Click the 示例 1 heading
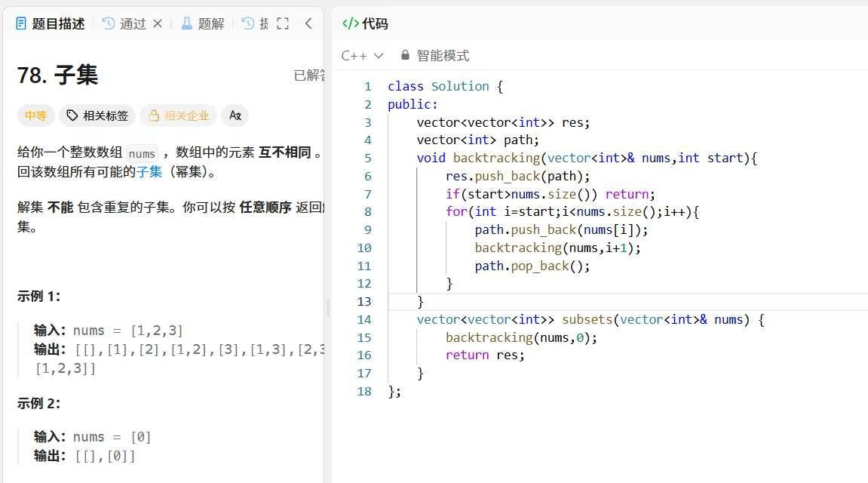The height and width of the screenshot is (483, 868). [38, 297]
